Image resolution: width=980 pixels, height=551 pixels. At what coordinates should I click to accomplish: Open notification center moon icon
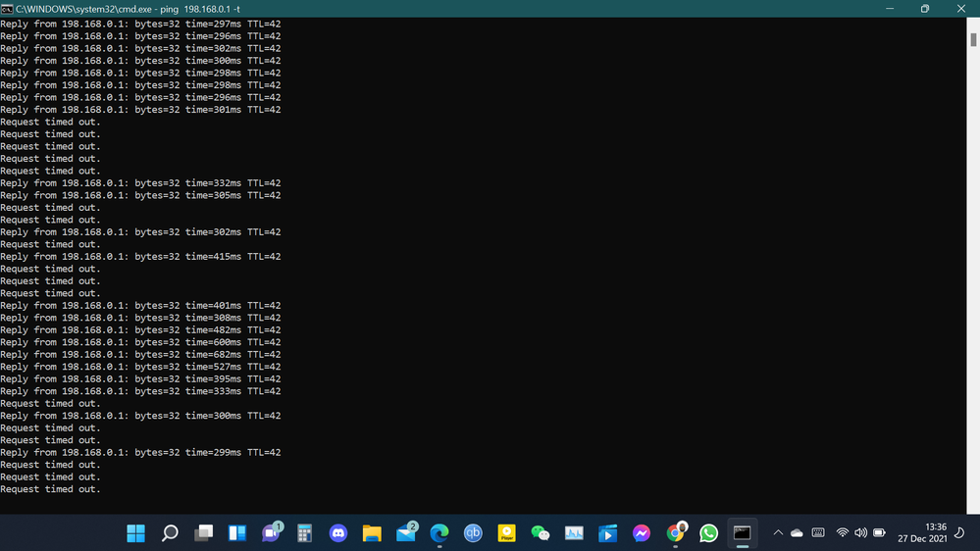click(x=958, y=533)
